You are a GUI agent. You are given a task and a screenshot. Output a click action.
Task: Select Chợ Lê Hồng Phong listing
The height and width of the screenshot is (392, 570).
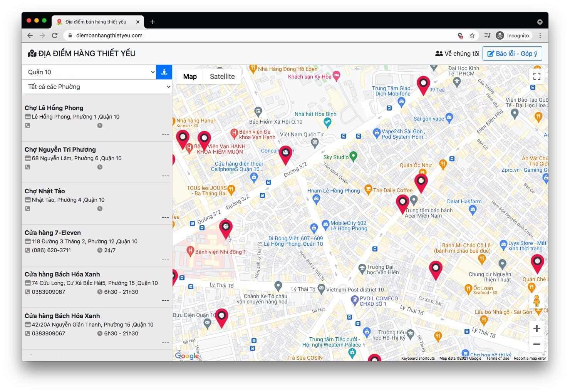(97, 121)
